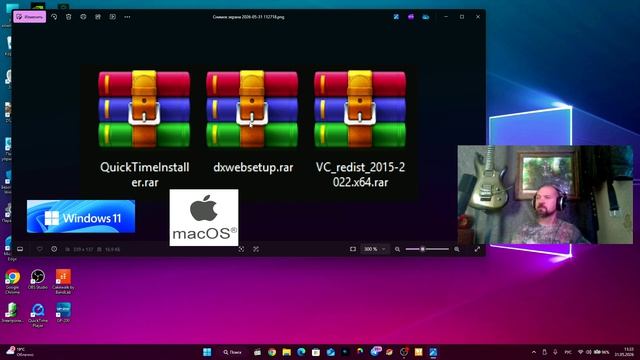
Task: Open the clock and date in taskbar
Action: tap(625, 352)
